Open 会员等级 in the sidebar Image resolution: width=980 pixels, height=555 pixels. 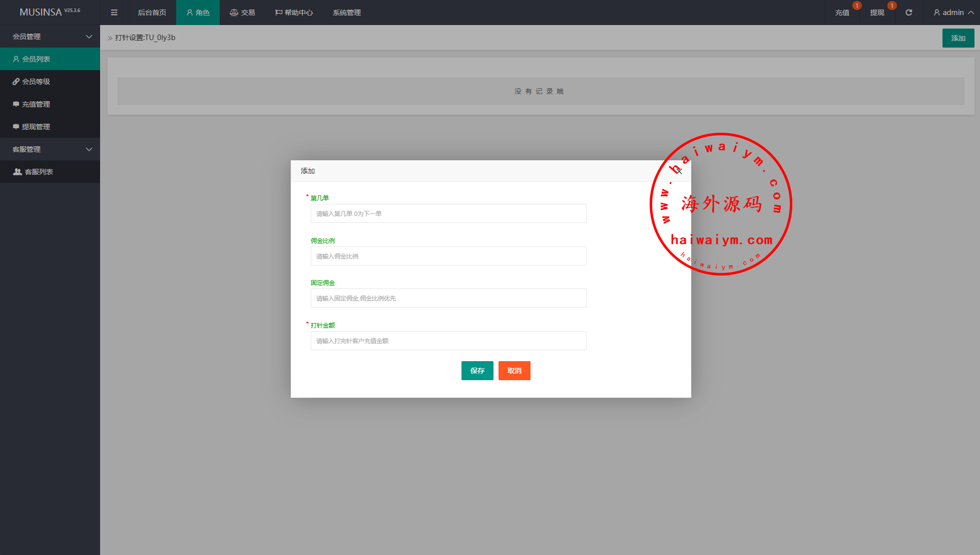[x=36, y=82]
